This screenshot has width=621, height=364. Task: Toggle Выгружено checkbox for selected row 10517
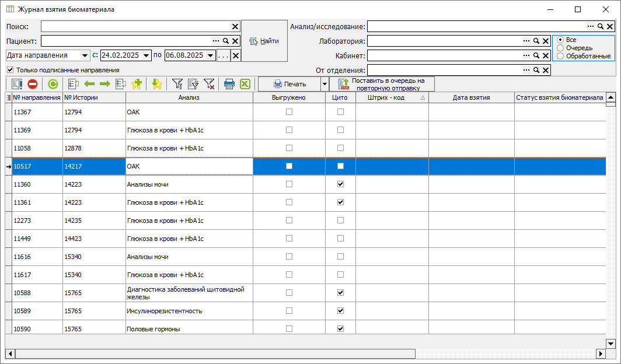[x=289, y=166]
